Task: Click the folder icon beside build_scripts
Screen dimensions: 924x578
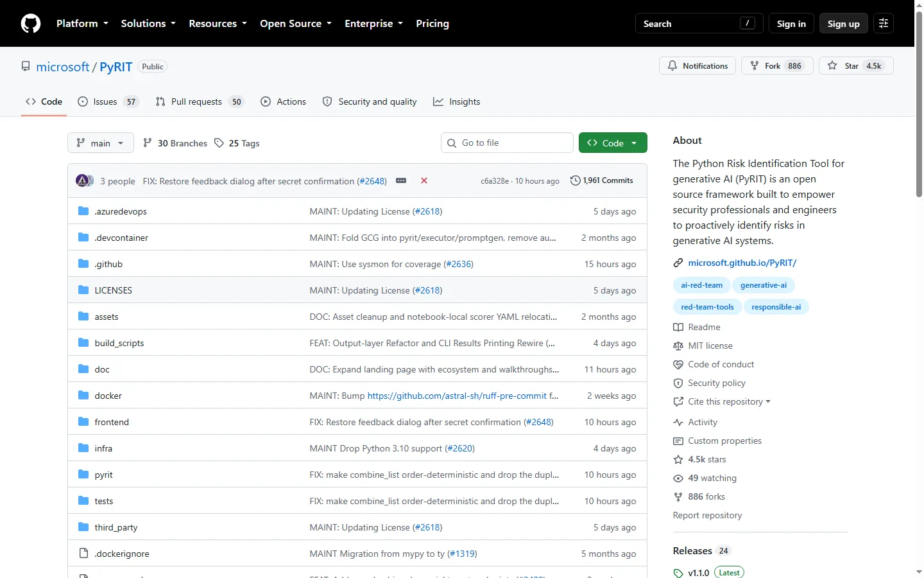Action: (x=83, y=343)
